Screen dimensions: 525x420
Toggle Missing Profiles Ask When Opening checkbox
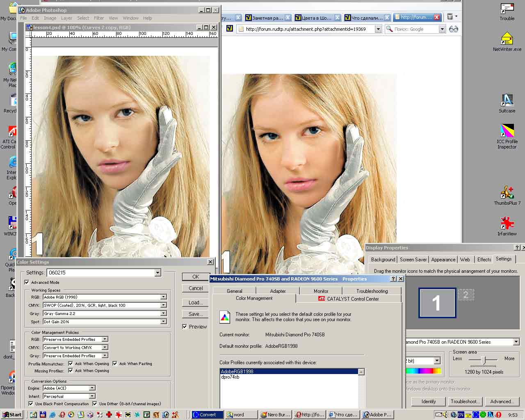(71, 370)
